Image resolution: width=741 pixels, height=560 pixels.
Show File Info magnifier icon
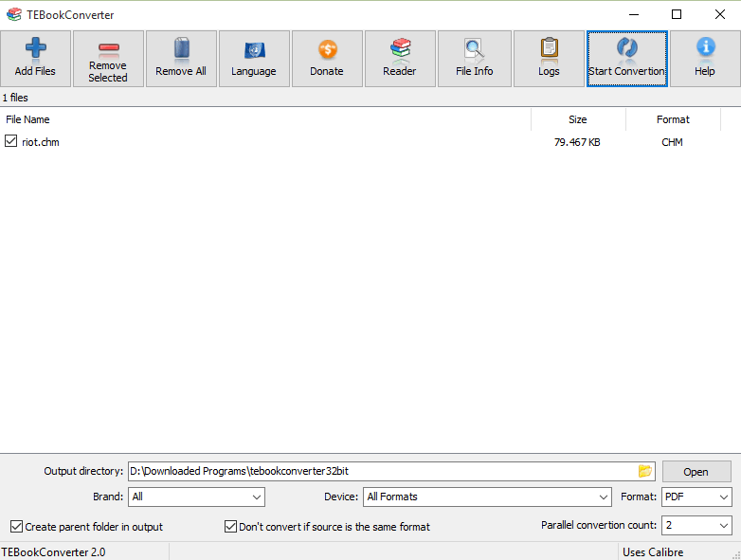pos(474,49)
